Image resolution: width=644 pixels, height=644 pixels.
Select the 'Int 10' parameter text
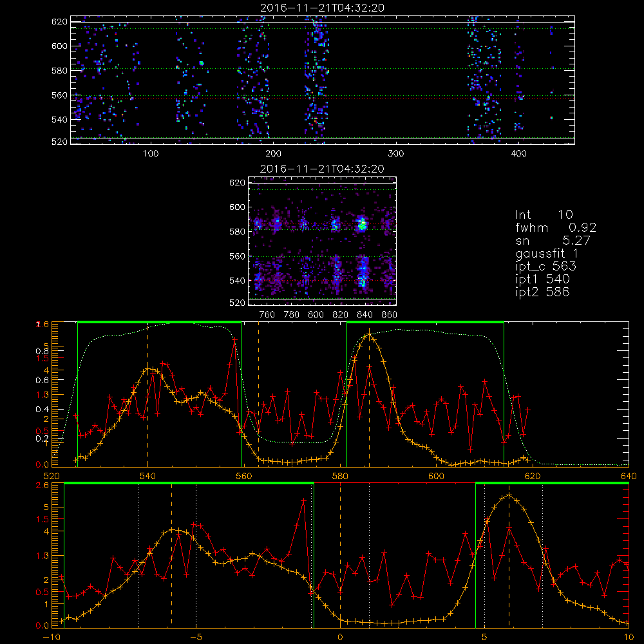(x=544, y=214)
